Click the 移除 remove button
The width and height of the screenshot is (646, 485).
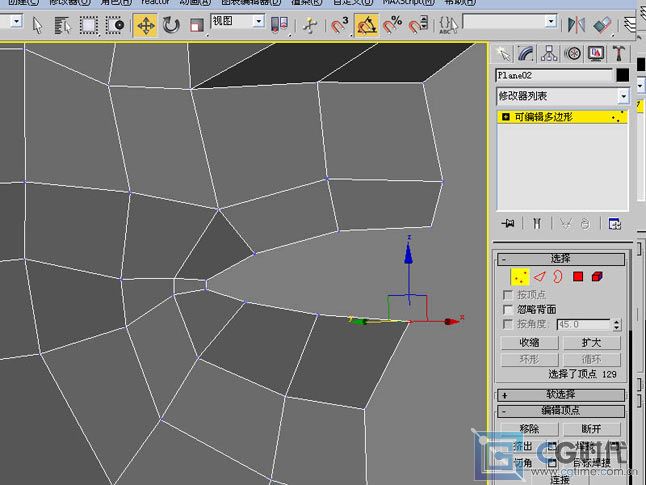point(529,429)
